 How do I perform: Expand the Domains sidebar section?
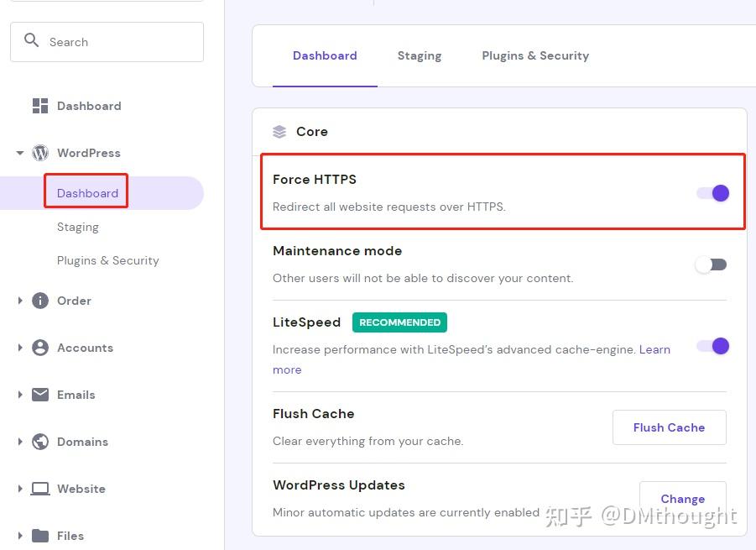pos(19,442)
